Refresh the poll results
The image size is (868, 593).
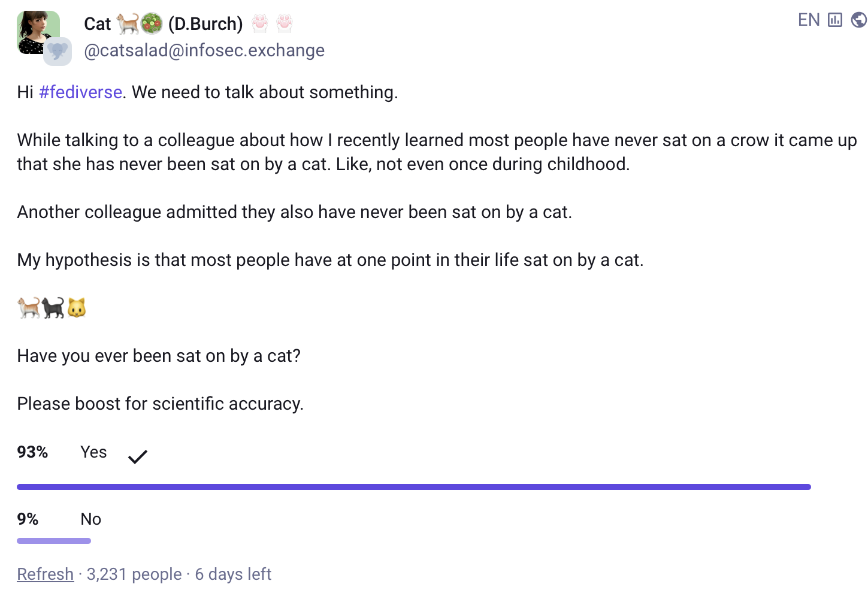45,574
